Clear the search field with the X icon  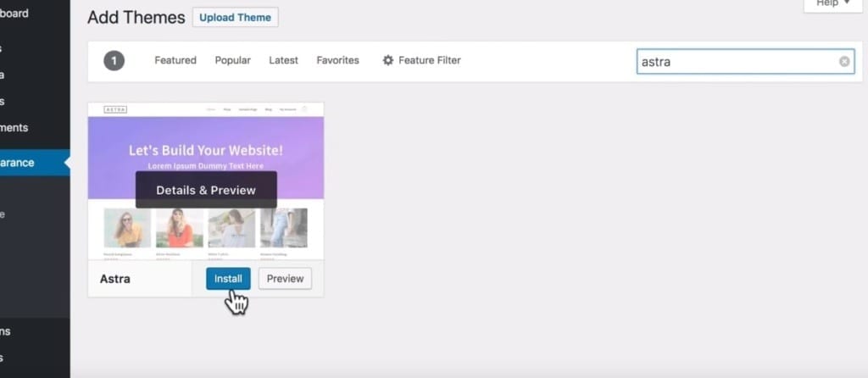(x=844, y=61)
